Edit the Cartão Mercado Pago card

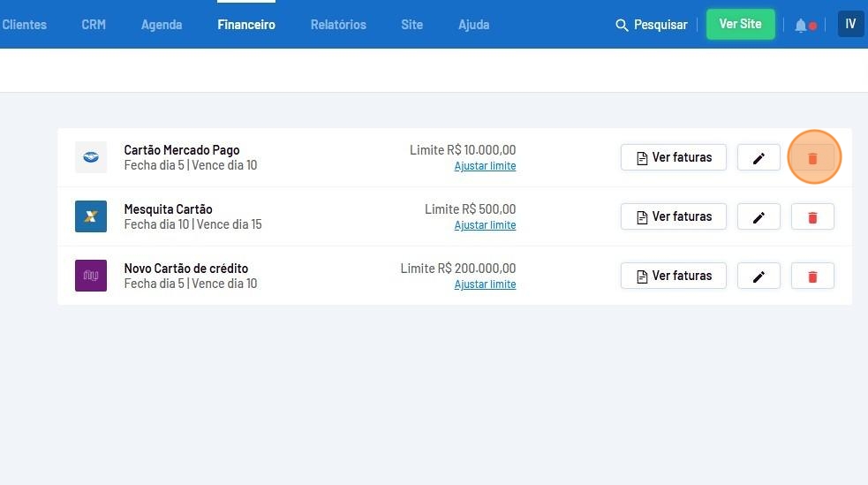pos(759,158)
